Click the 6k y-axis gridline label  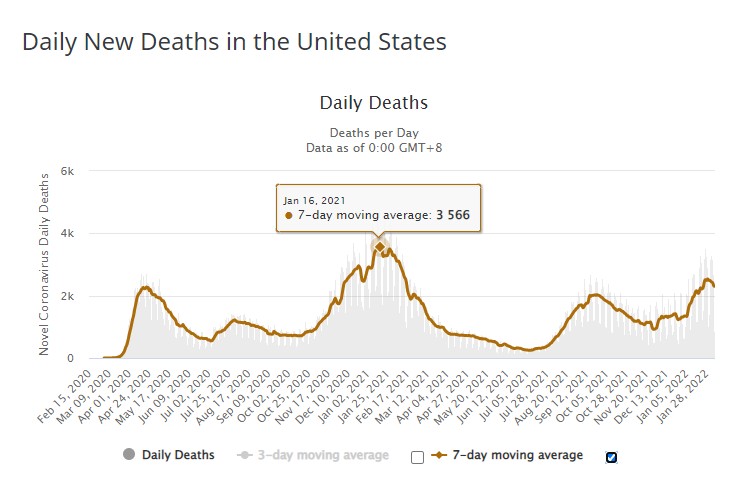tap(67, 171)
